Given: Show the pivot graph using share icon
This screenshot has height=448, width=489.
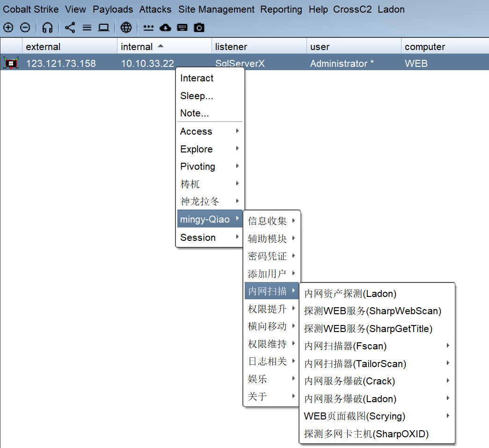Looking at the screenshot, I should tap(70, 28).
